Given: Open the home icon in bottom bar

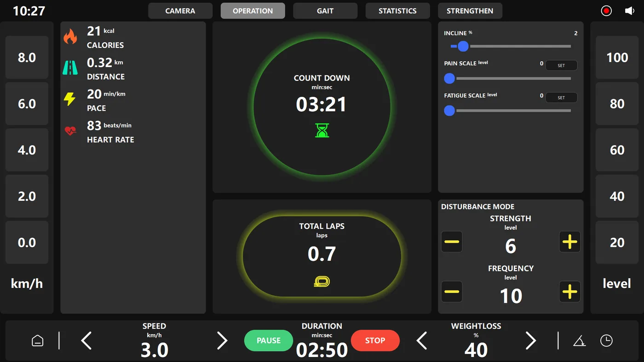Looking at the screenshot, I should [x=37, y=340].
